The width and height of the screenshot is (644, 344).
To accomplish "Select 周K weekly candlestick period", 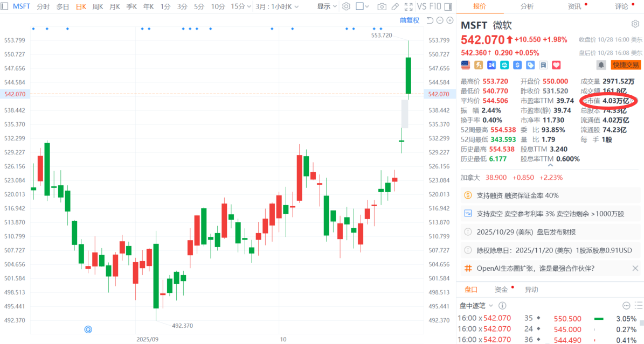I will click(x=98, y=6).
